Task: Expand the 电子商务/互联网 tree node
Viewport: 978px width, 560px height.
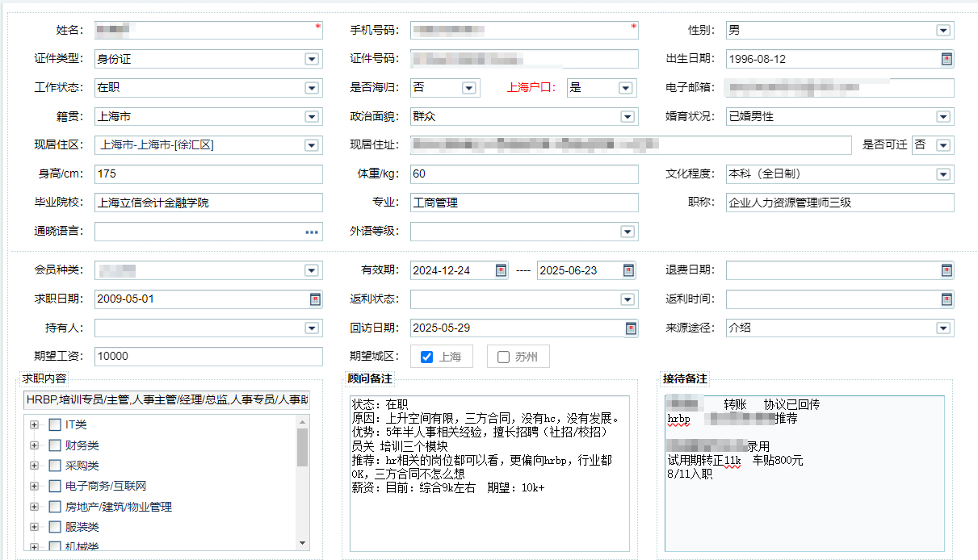Action: tap(34, 486)
